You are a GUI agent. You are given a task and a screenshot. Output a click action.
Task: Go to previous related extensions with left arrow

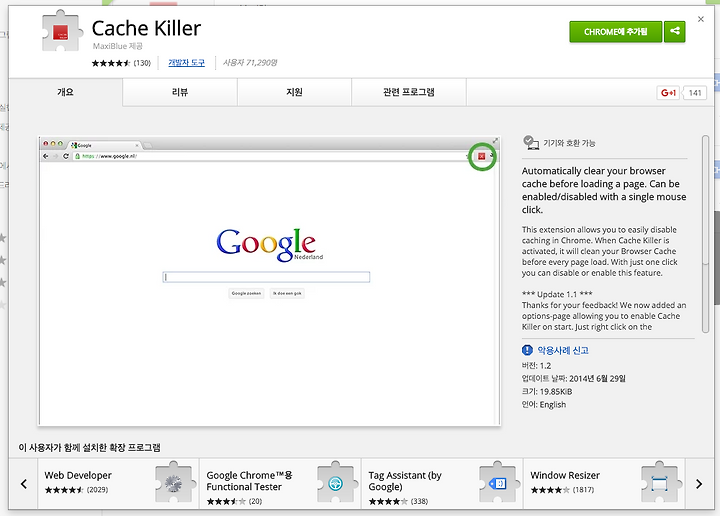point(23,484)
